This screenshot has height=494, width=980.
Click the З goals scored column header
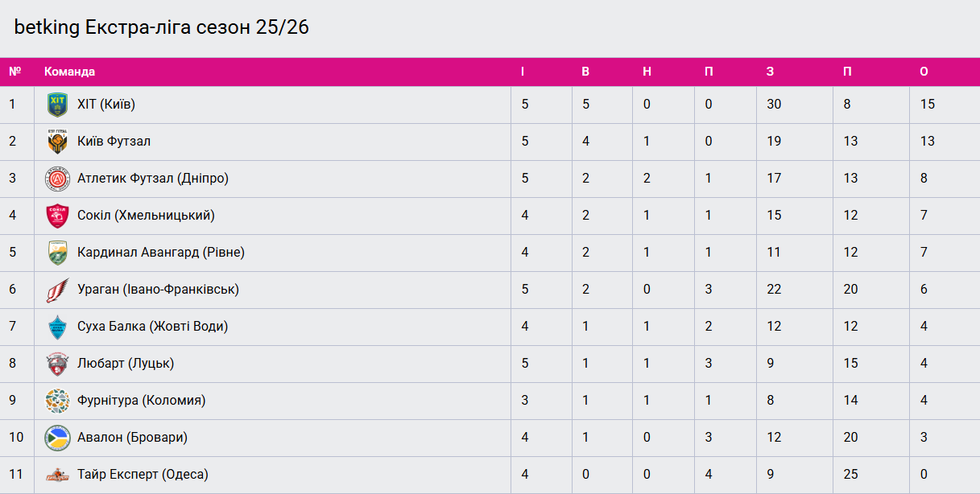pyautogui.click(x=770, y=72)
